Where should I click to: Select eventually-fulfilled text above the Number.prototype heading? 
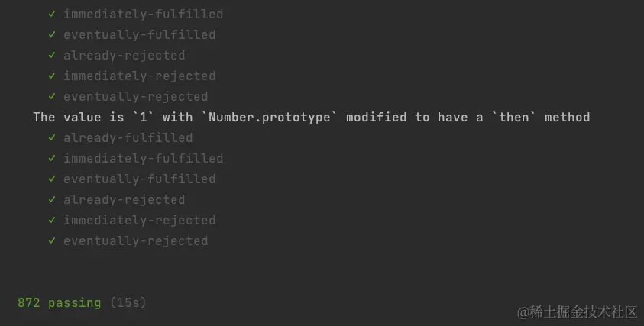pyautogui.click(x=139, y=35)
